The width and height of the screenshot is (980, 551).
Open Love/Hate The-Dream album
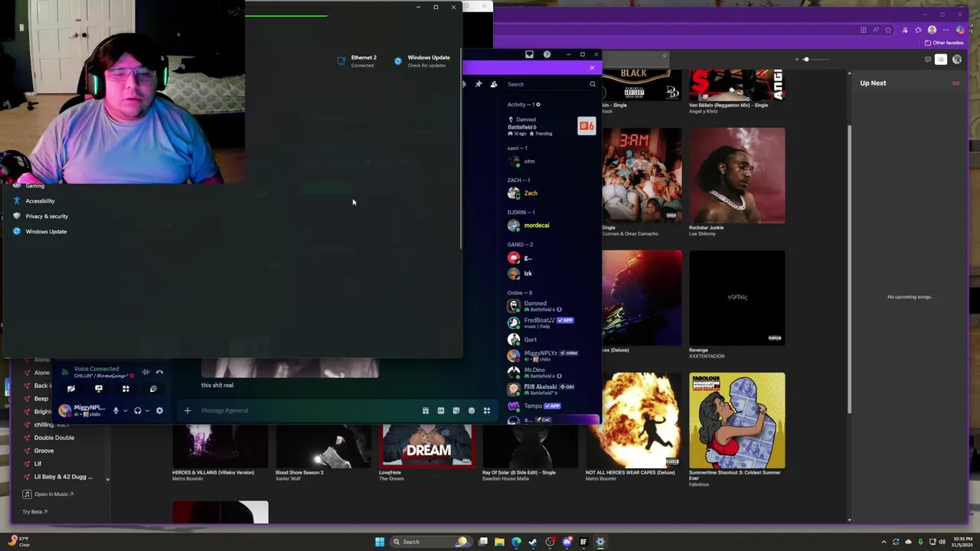coord(426,447)
